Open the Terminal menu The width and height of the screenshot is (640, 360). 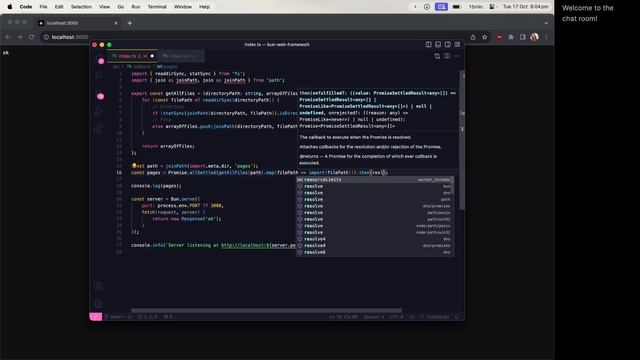click(157, 7)
